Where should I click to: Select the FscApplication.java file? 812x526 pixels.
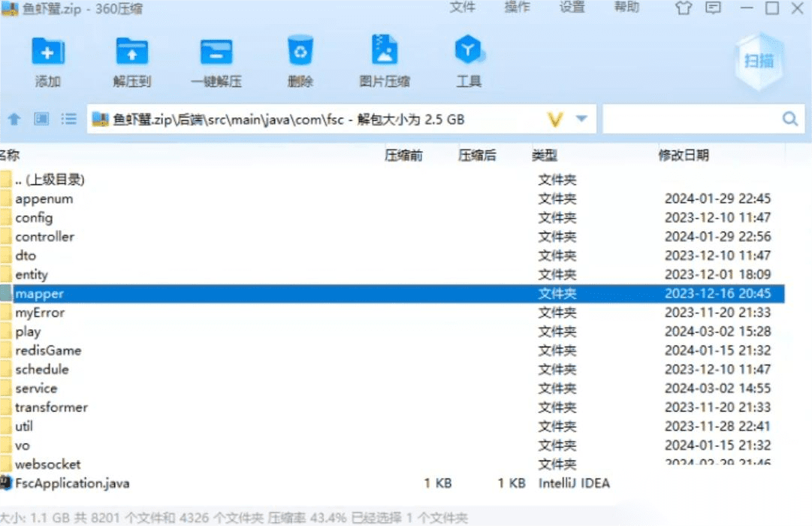click(x=392, y=483)
